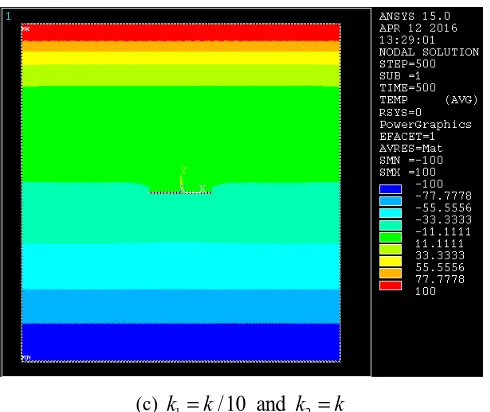Click the 'SMN =-100' text
This screenshot has width=490, height=412.
click(411, 160)
